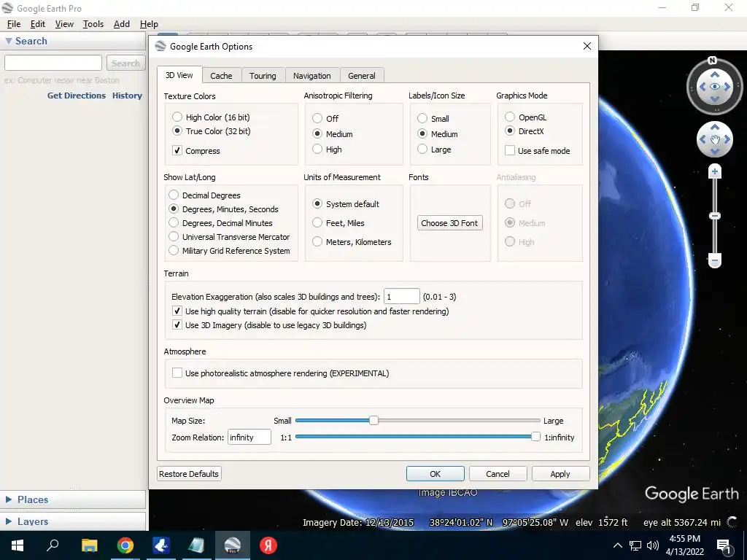This screenshot has width=747, height=560.
Task: Click the move down arrow on hand joystick
Action: 715,152
